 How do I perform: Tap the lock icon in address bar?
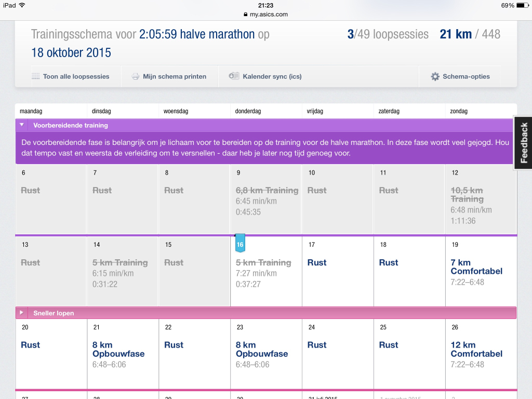pos(246,15)
